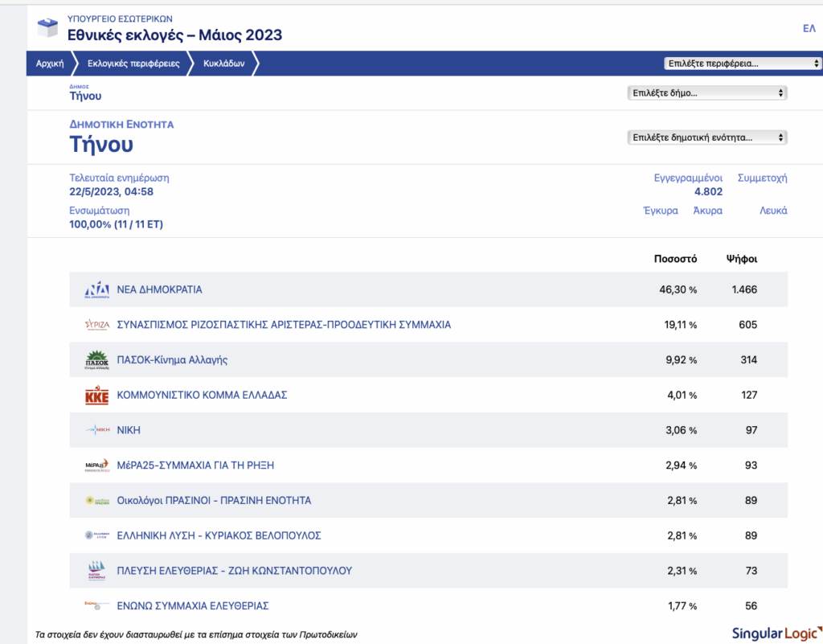Viewport: 823px width, 644px height.
Task: Open the 'ΚΟΜΜΟΥΝΙΣΤΙΚΟ ΚΟΜΜΑ ΕΛΛΑΔΑΣ' link
Action: 202,396
